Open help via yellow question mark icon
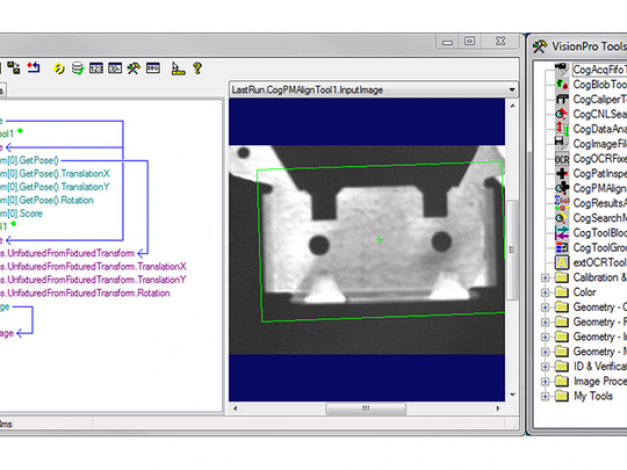This screenshot has height=470, width=627. tap(197, 68)
